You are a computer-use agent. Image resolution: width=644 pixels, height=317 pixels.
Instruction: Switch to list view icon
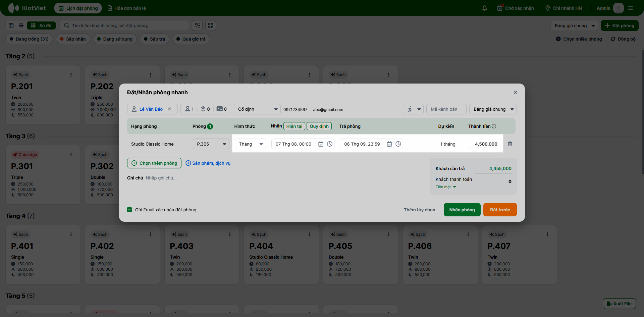tap(21, 25)
